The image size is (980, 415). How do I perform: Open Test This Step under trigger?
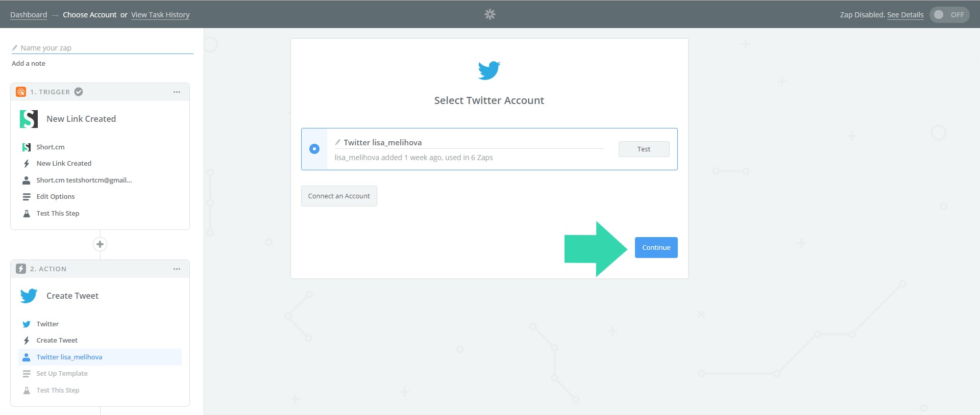[58, 214]
